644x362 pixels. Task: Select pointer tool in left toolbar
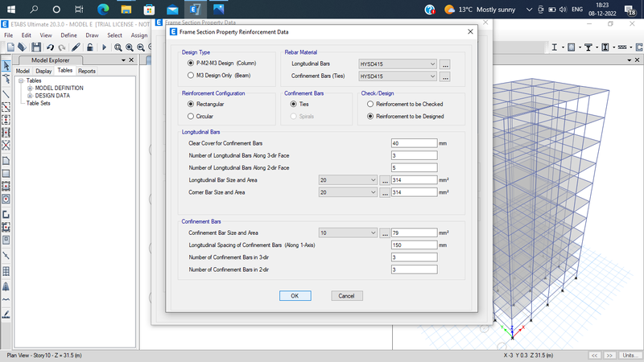click(x=6, y=66)
